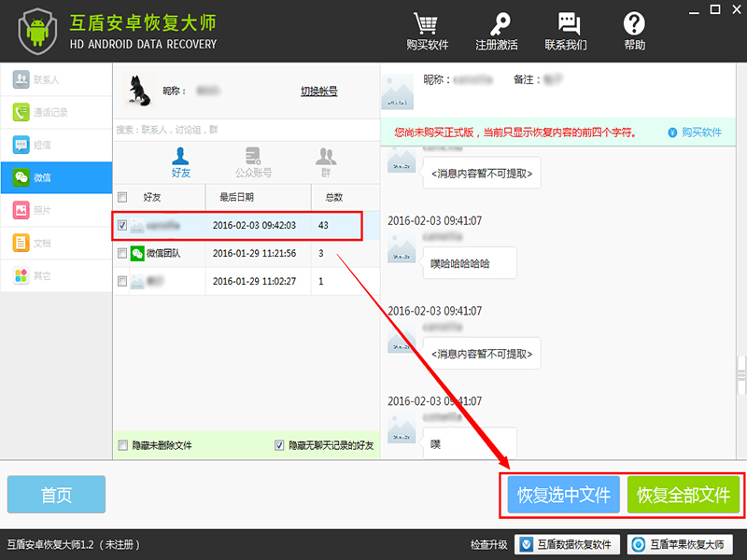Click the Android shield logo
The width and height of the screenshot is (747, 560).
point(37,32)
